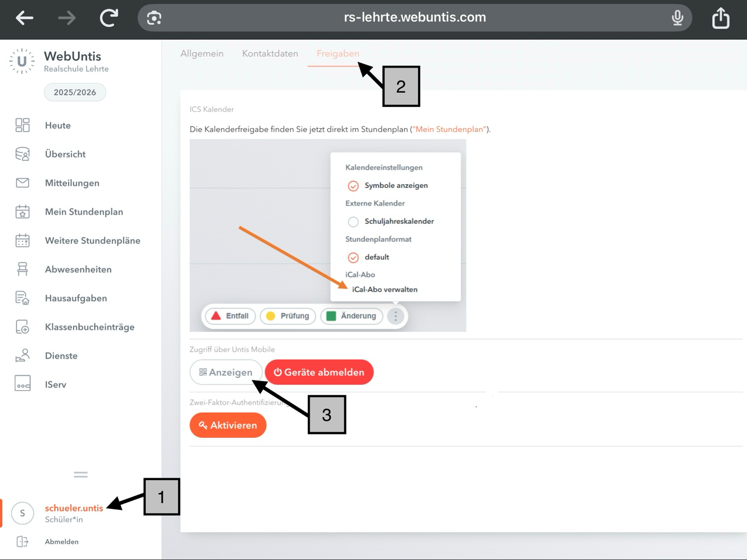Open the IServ sidebar icon
This screenshot has width=747, height=560.
tap(22, 384)
